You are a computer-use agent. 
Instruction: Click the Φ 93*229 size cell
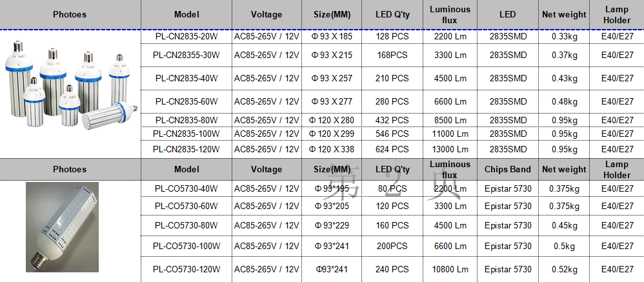click(x=332, y=225)
